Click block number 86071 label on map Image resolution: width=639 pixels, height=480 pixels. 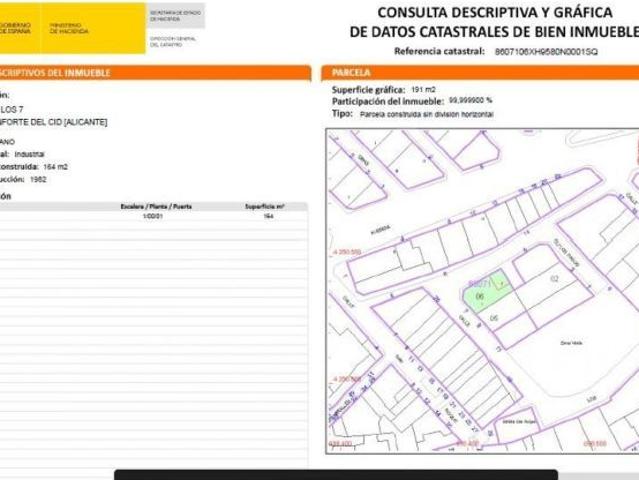pyautogui.click(x=479, y=283)
